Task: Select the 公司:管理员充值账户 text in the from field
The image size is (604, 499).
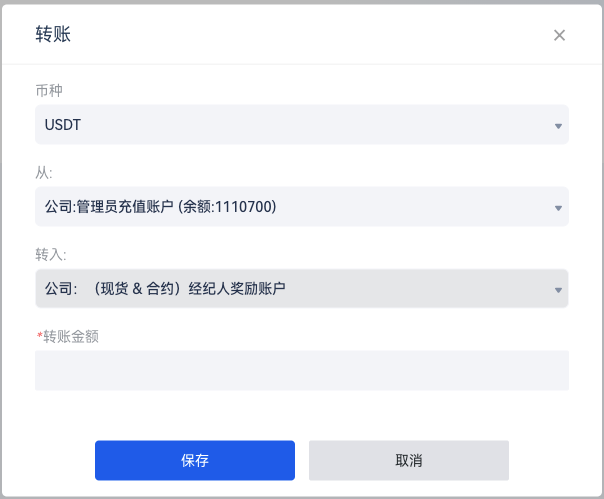Action: [x=109, y=207]
